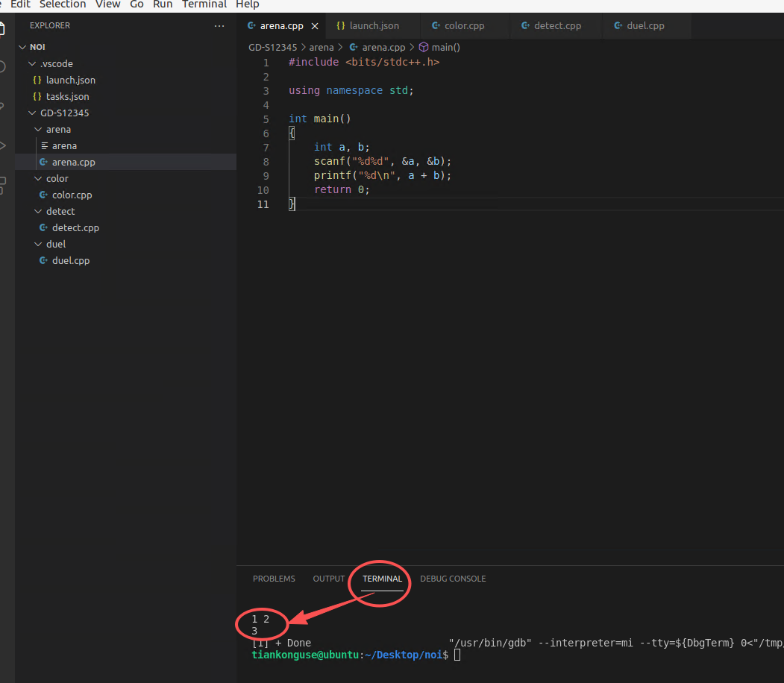
Task: Click the Explorer icon in activity bar
Action: tap(2, 28)
